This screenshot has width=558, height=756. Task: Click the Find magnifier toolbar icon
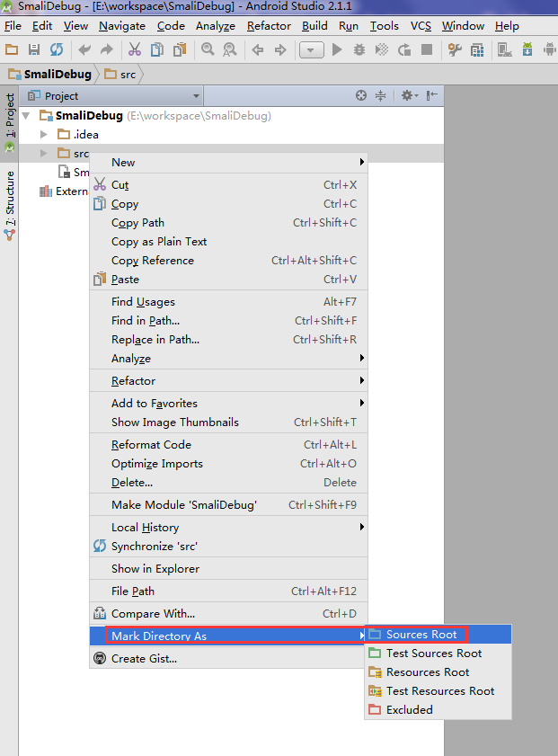pos(208,49)
